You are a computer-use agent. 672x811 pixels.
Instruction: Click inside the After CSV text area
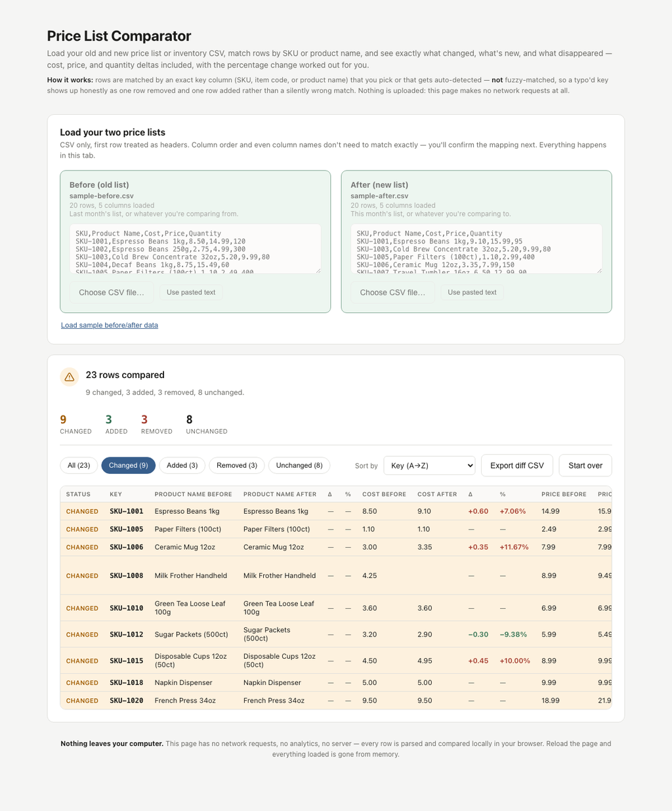point(476,249)
